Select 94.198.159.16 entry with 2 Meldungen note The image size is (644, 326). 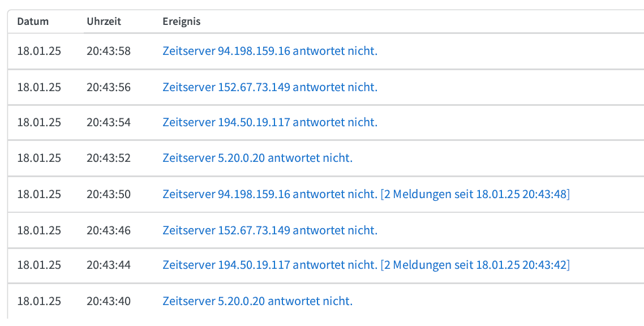[366, 194]
